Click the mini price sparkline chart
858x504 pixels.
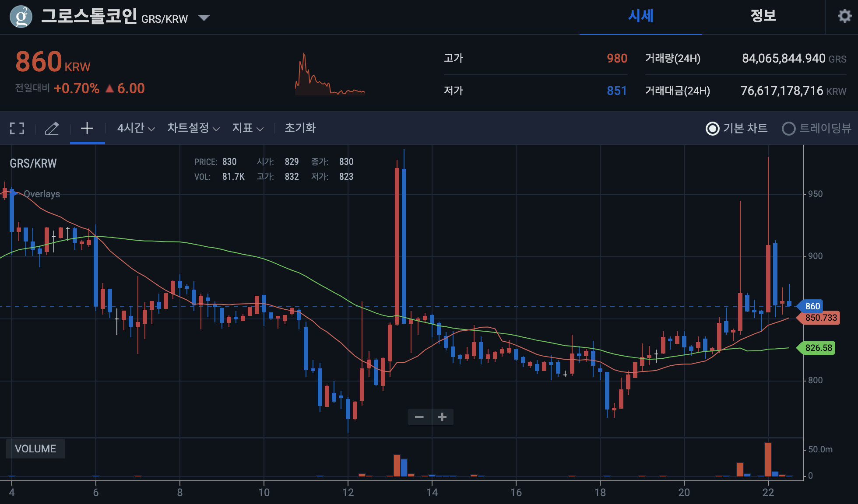(330, 74)
